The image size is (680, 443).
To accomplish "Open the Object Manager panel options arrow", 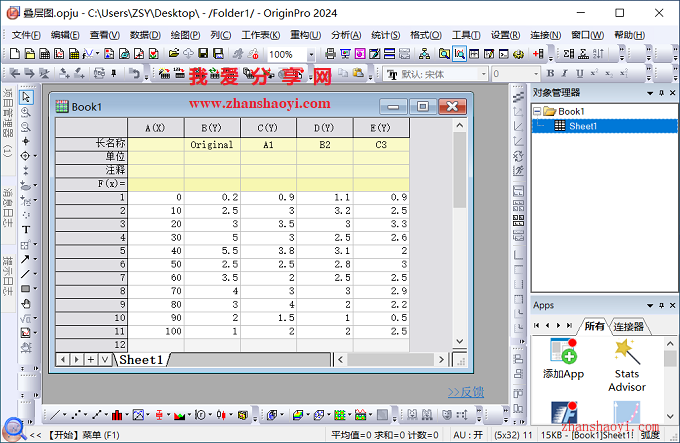I will (650, 93).
